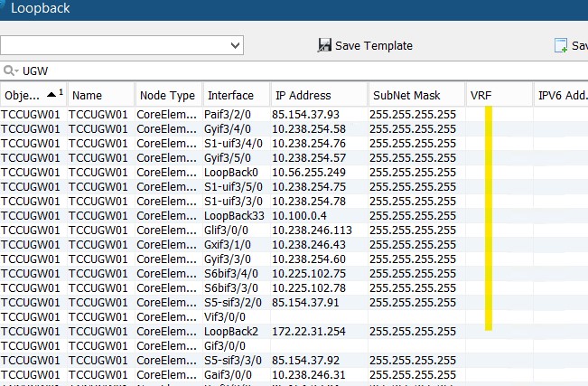The image size is (588, 386).
Task: Select the cell with IP 85.154.37.93
Action: (306, 114)
